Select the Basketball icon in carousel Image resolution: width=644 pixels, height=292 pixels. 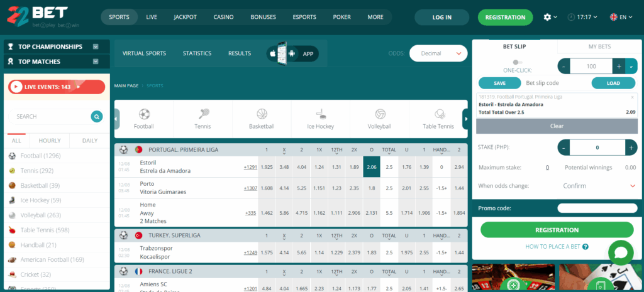click(262, 114)
